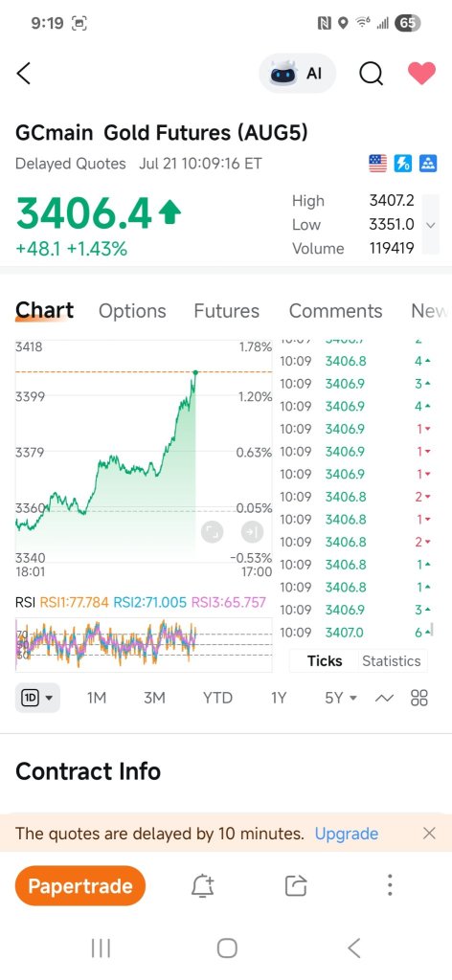Open the 1D timeframe dropdown
Viewport: 452px width, 980px height.
pyautogui.click(x=37, y=698)
